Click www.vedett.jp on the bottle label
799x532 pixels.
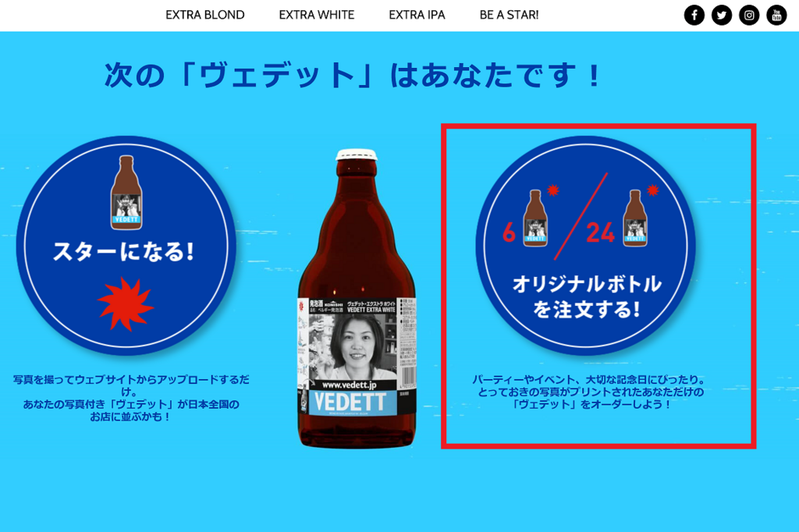tap(349, 385)
